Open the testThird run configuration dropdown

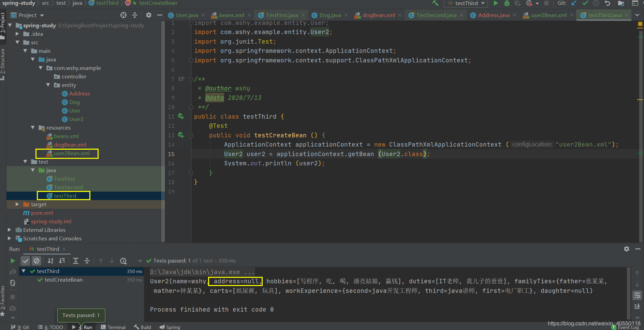[x=466, y=3]
